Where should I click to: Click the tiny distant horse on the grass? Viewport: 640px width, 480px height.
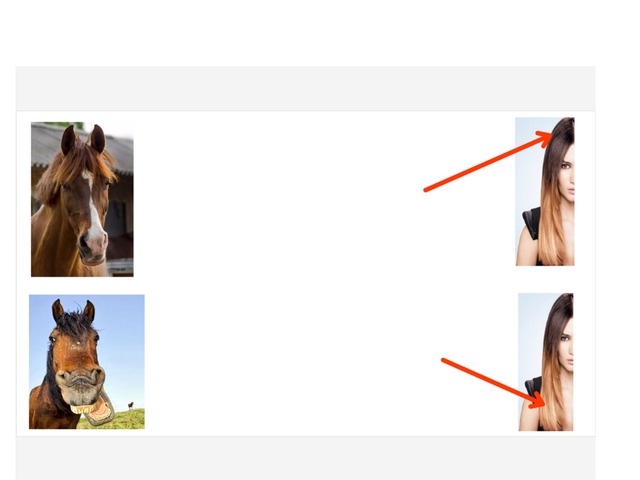click(131, 405)
